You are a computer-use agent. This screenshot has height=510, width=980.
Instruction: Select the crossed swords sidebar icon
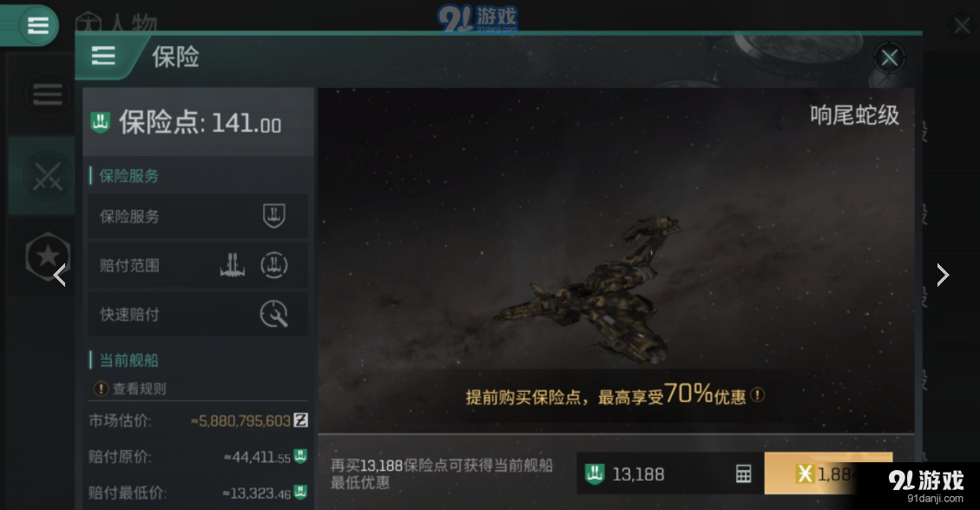(x=48, y=176)
